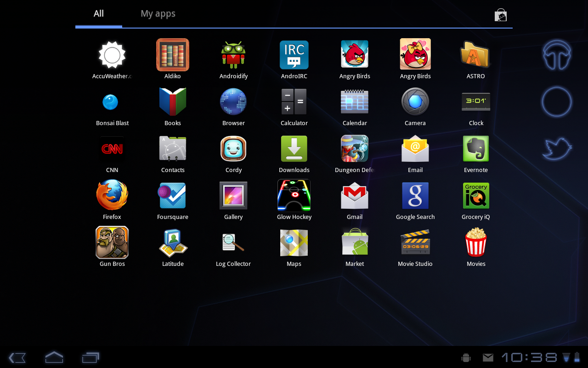
Task: Tap the 10:38 status clock
Action: [529, 357]
